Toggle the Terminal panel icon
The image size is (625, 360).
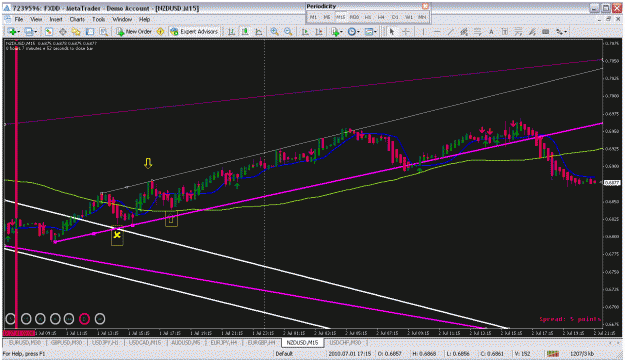pos(90,31)
